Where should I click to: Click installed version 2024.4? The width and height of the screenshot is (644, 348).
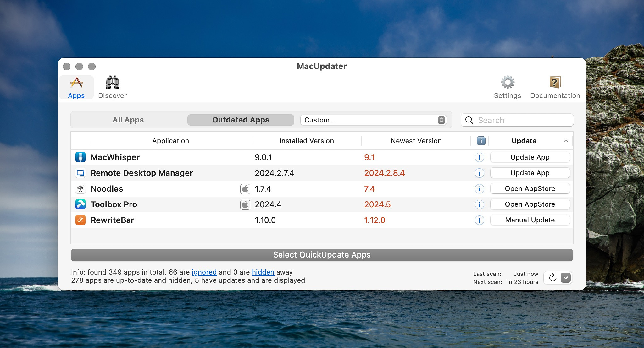tap(268, 204)
